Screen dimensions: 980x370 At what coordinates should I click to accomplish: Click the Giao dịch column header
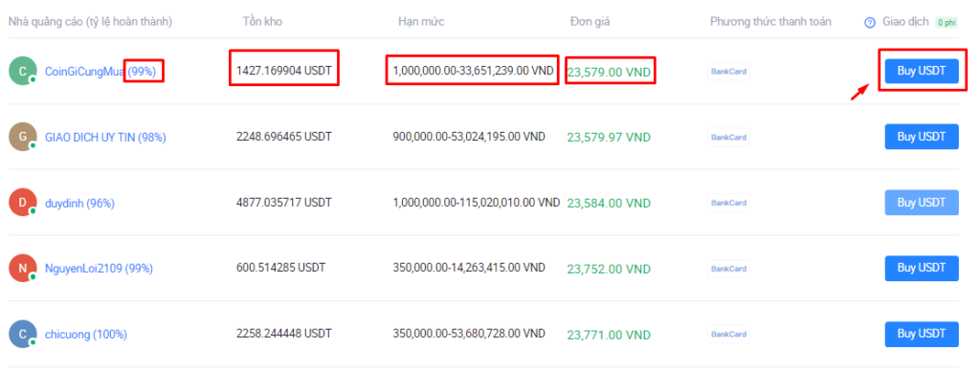tap(905, 22)
